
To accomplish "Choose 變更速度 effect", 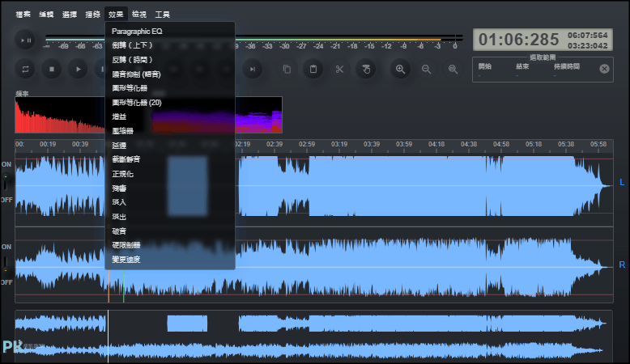I will click(170, 260).
